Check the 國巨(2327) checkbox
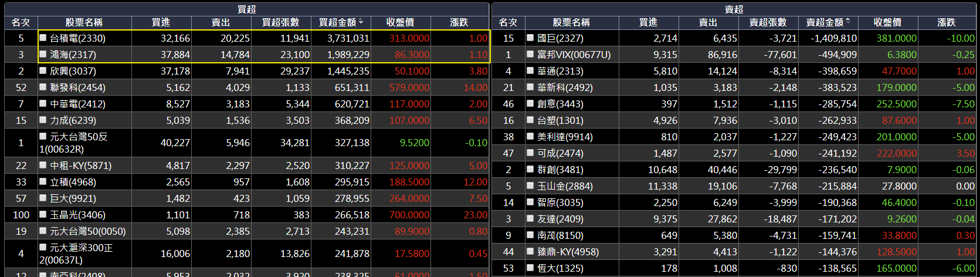The width and height of the screenshot is (980, 277). (530, 38)
